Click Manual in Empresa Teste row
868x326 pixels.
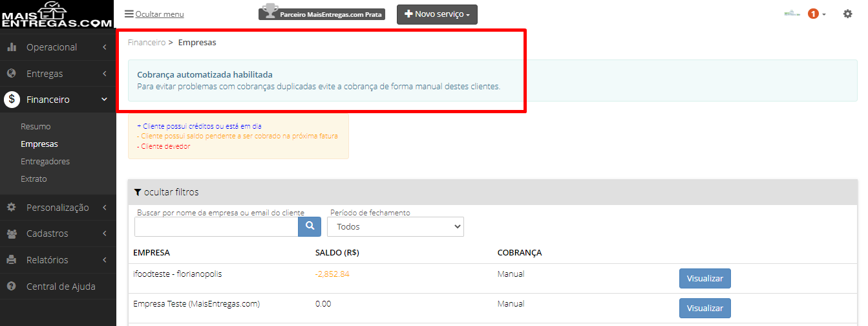[x=511, y=303]
